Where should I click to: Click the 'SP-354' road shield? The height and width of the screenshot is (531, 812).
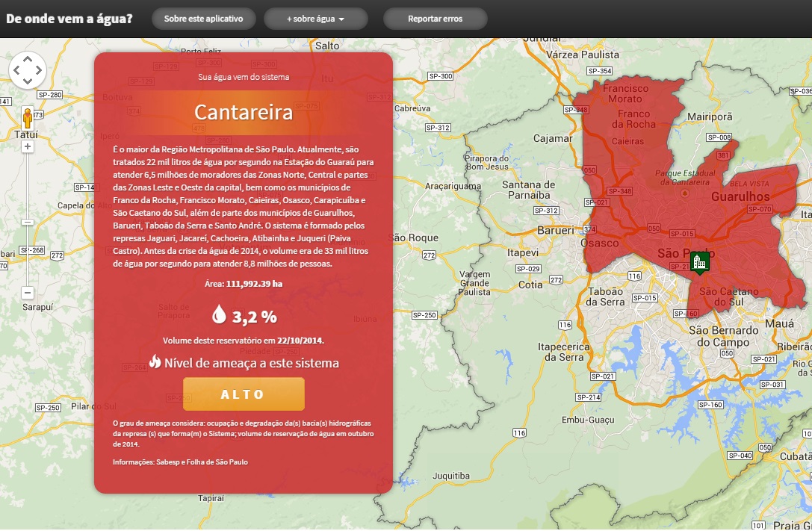tap(599, 71)
